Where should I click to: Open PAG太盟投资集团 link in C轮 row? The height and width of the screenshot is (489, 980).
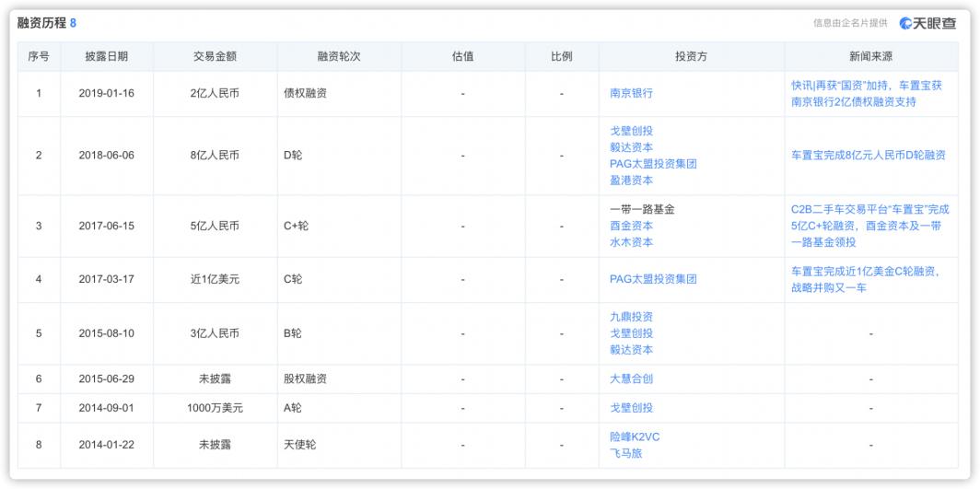click(653, 279)
